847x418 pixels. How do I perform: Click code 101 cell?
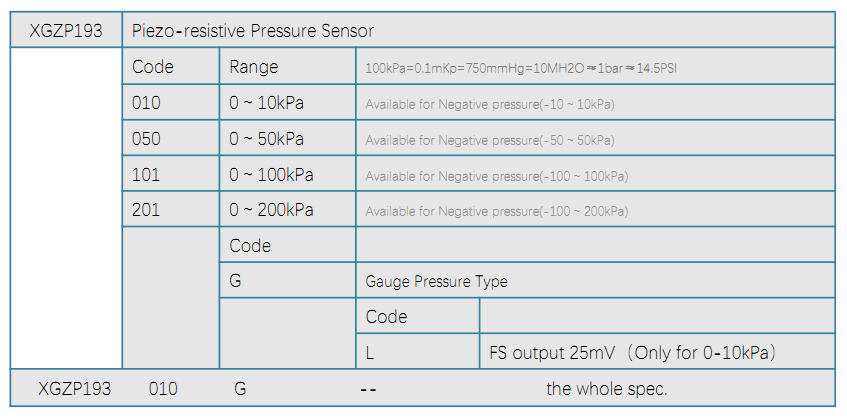171,174
